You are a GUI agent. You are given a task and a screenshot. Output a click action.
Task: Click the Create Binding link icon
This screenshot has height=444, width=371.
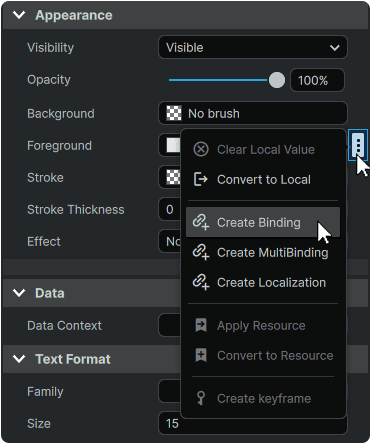201,222
